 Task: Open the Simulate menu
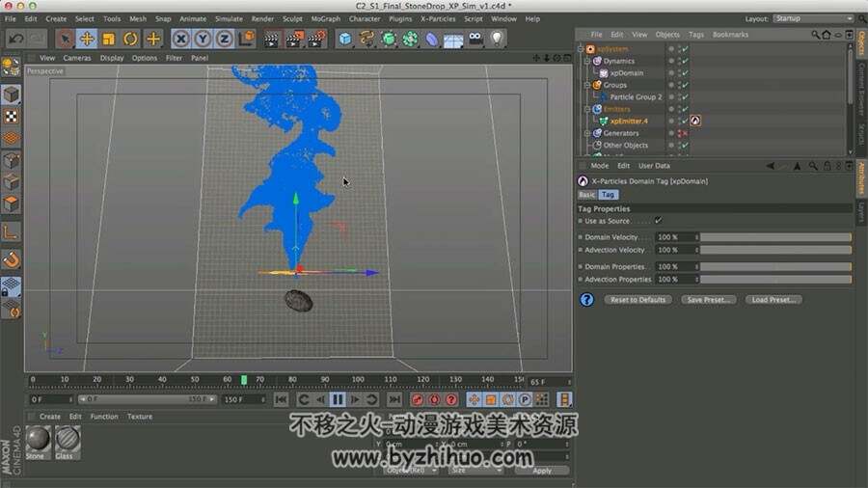point(229,19)
